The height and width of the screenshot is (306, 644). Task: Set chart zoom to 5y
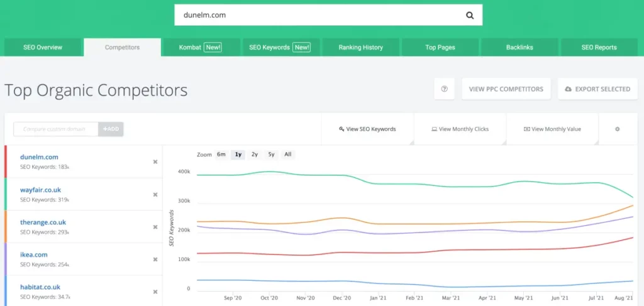(x=271, y=155)
